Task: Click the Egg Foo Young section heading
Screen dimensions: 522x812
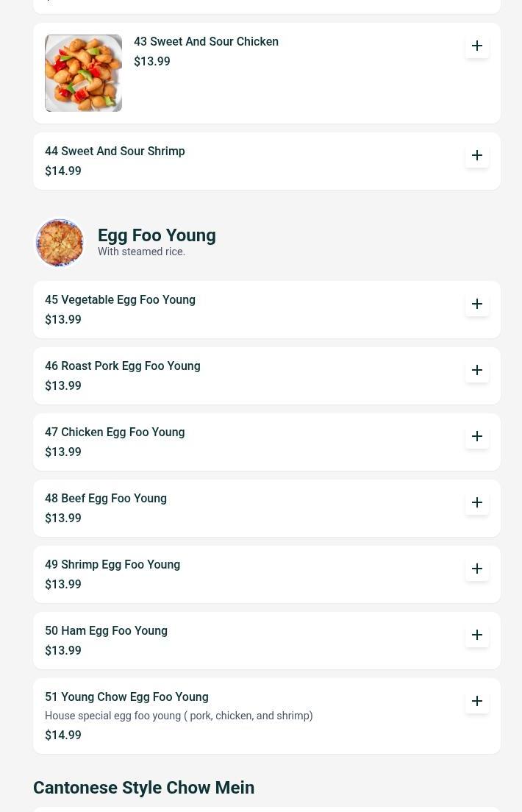Action: pyautogui.click(x=157, y=235)
